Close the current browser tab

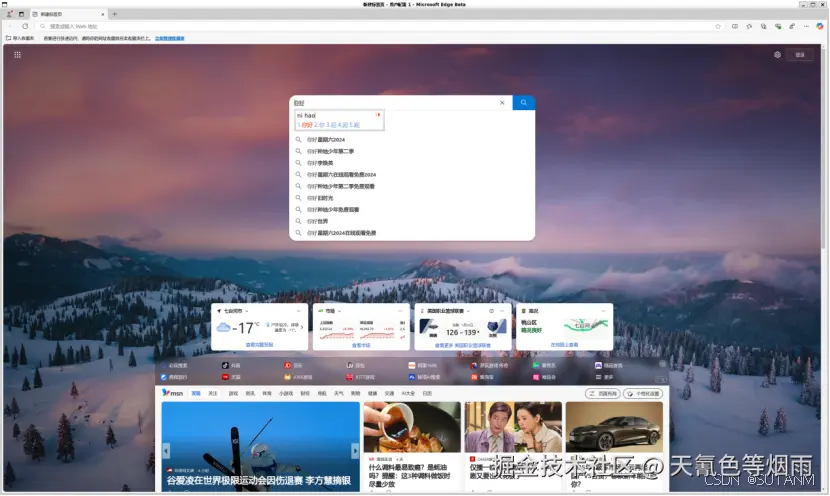[102, 14]
